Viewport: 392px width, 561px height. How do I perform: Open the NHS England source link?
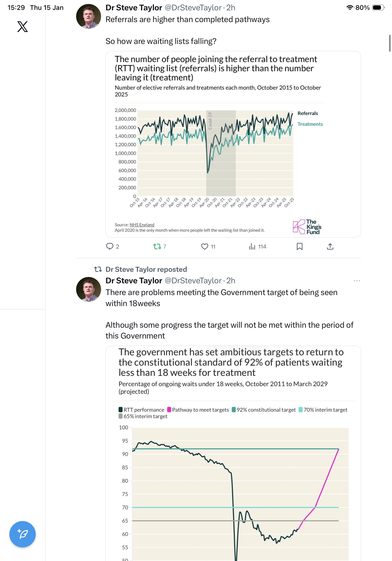click(x=142, y=225)
